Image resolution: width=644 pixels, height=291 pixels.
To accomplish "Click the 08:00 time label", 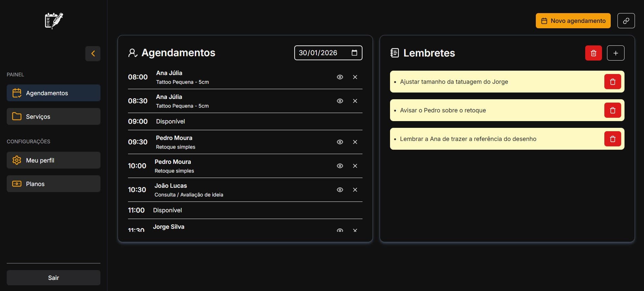I will click(138, 77).
